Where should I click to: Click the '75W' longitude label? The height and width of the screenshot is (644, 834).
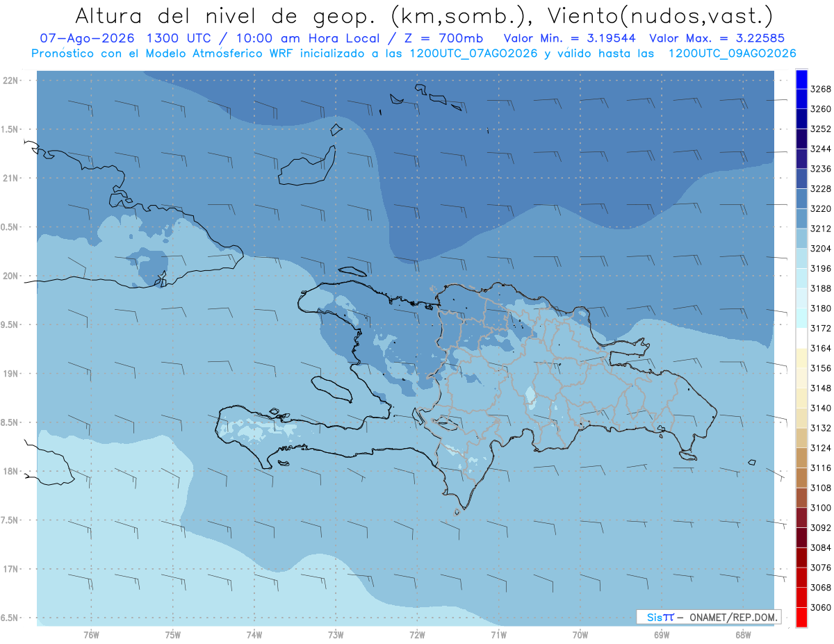(x=173, y=634)
